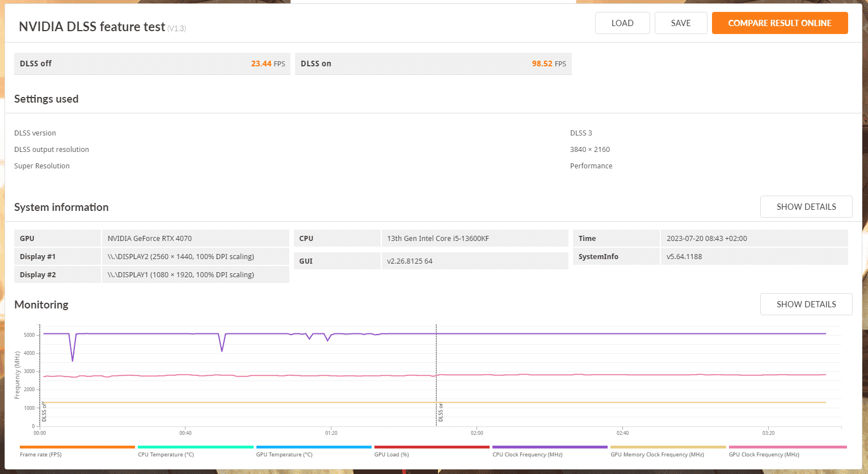This screenshot has height=474, width=868.
Task: Click the System information heading
Action: (x=61, y=208)
